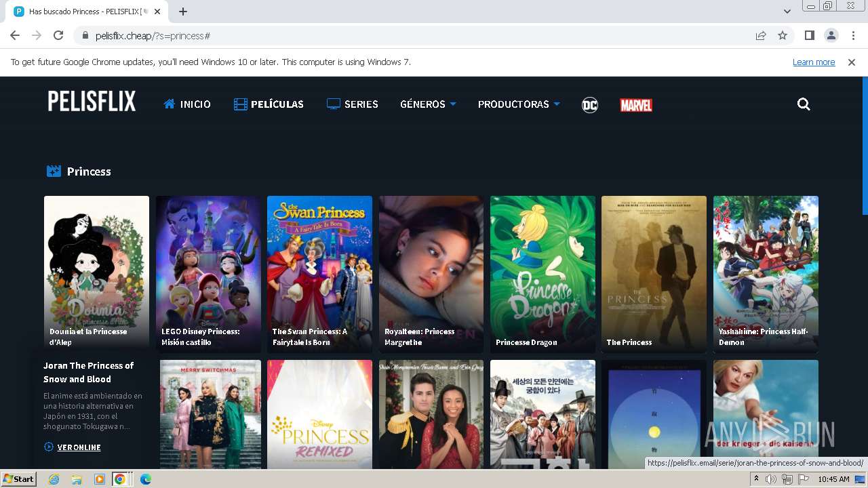Image resolution: width=868 pixels, height=488 pixels.
Task: Bookmark this page with the star
Action: (783, 36)
